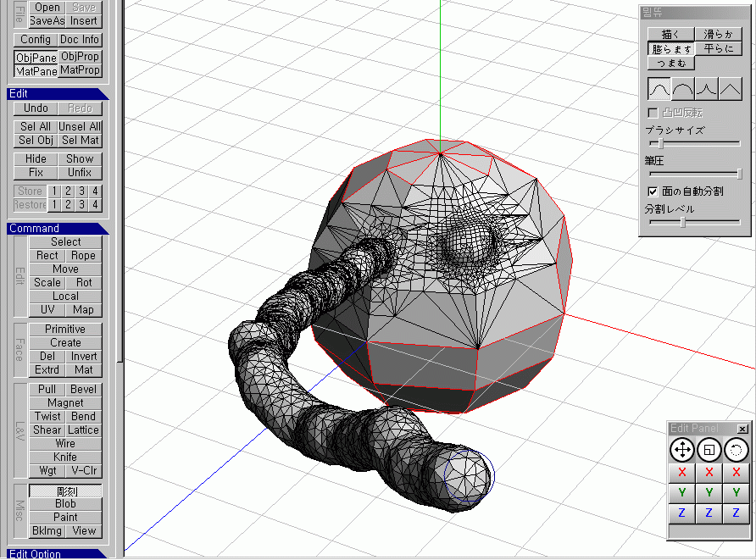Choose the sharp spike brush profile
This screenshot has height=560, width=756.
[707, 88]
